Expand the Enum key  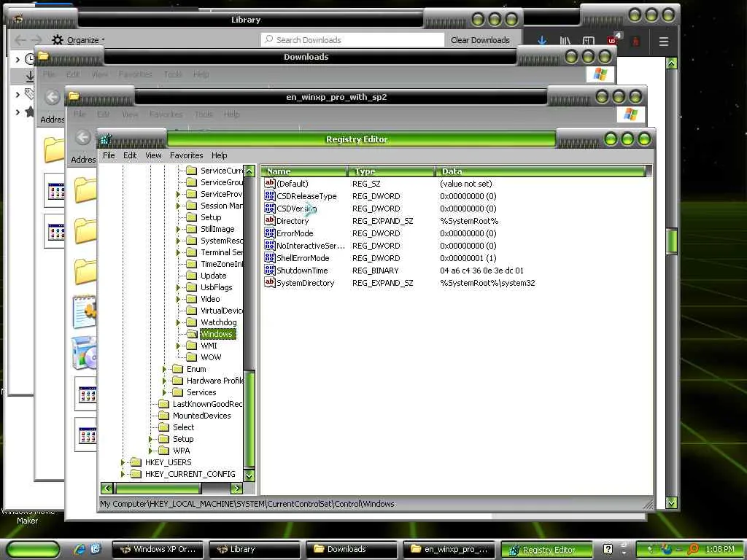tap(164, 369)
